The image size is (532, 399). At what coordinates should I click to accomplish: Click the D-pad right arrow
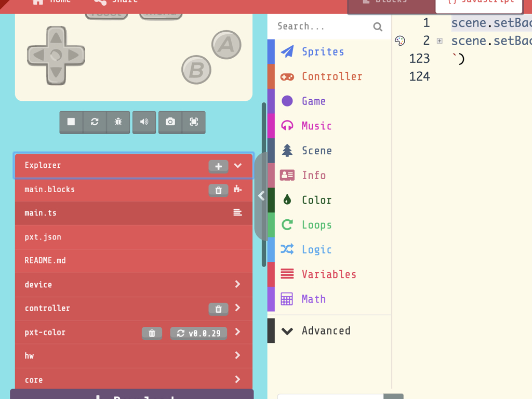coord(74,55)
